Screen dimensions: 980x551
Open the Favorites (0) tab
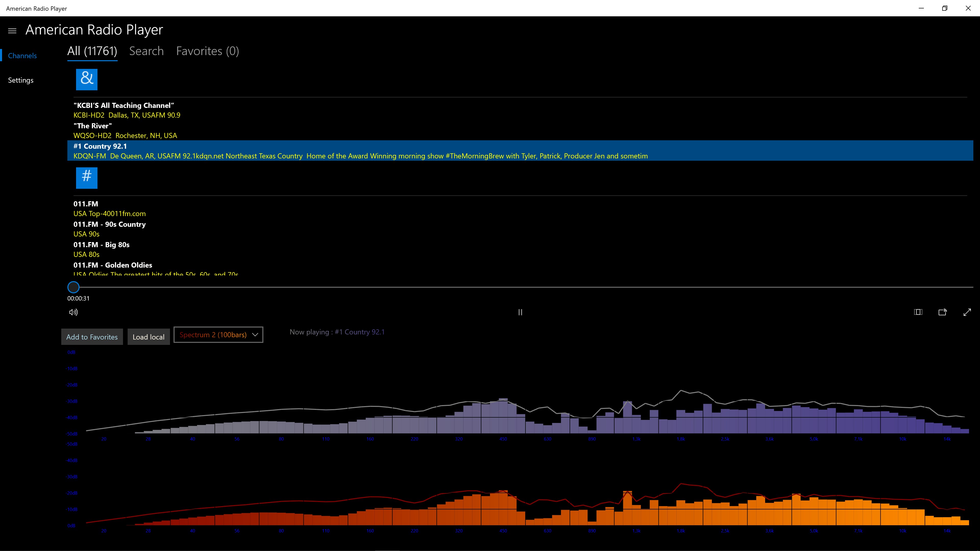207,51
